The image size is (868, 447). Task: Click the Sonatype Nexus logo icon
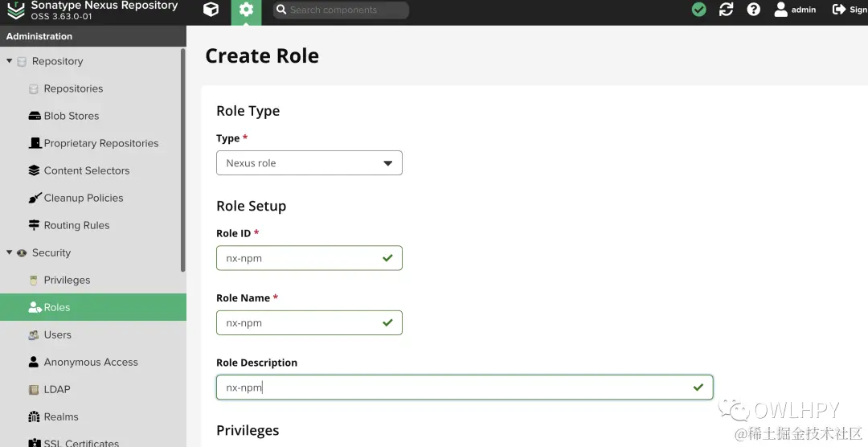16,10
